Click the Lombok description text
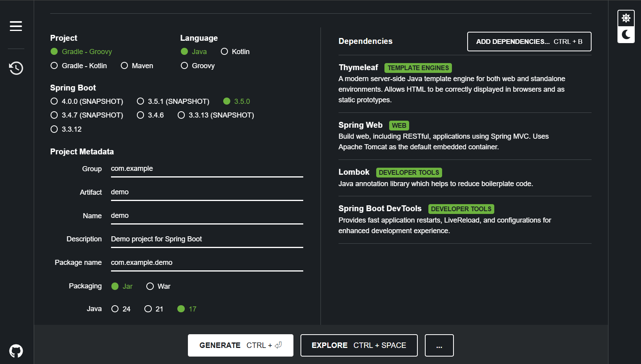The height and width of the screenshot is (364, 641). point(436,184)
